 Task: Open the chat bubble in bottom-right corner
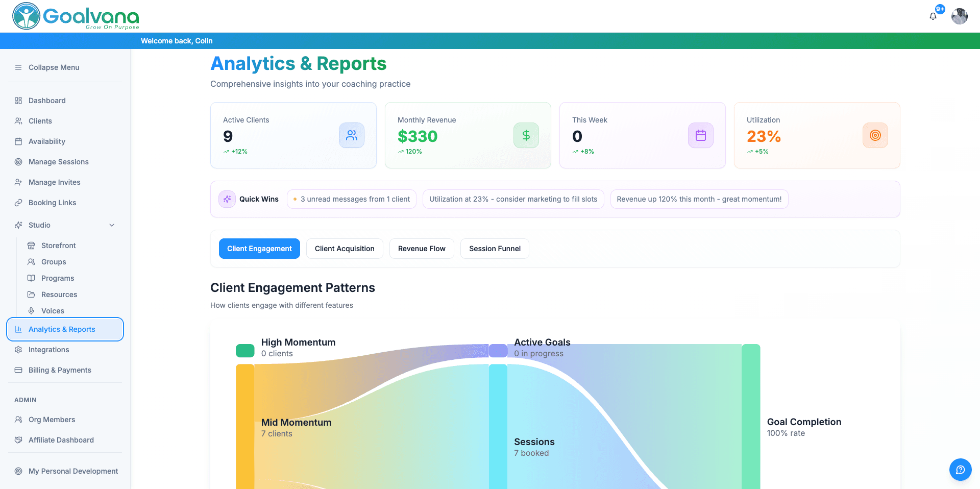coord(960,470)
